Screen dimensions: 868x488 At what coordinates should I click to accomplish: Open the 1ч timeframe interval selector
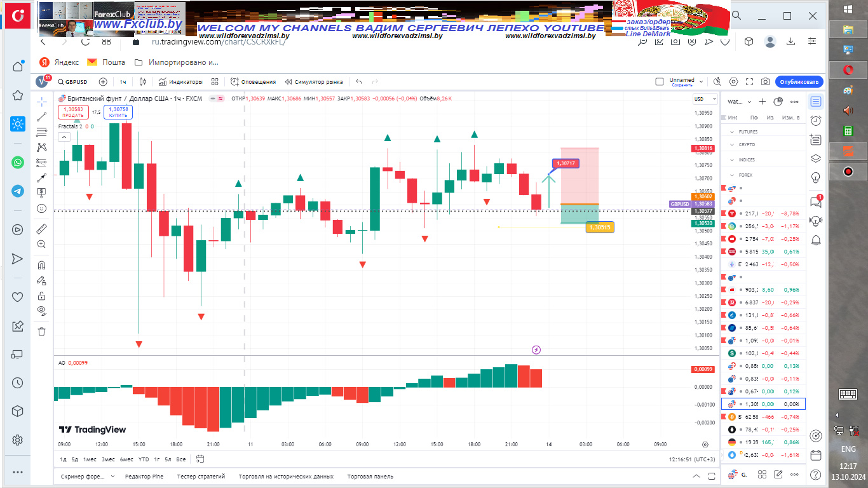coord(123,82)
